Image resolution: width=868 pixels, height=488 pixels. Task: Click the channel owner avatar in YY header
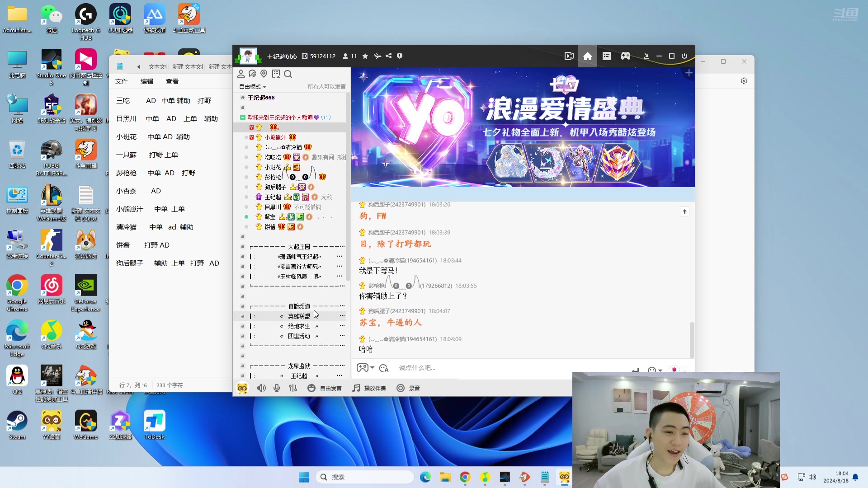coord(248,56)
